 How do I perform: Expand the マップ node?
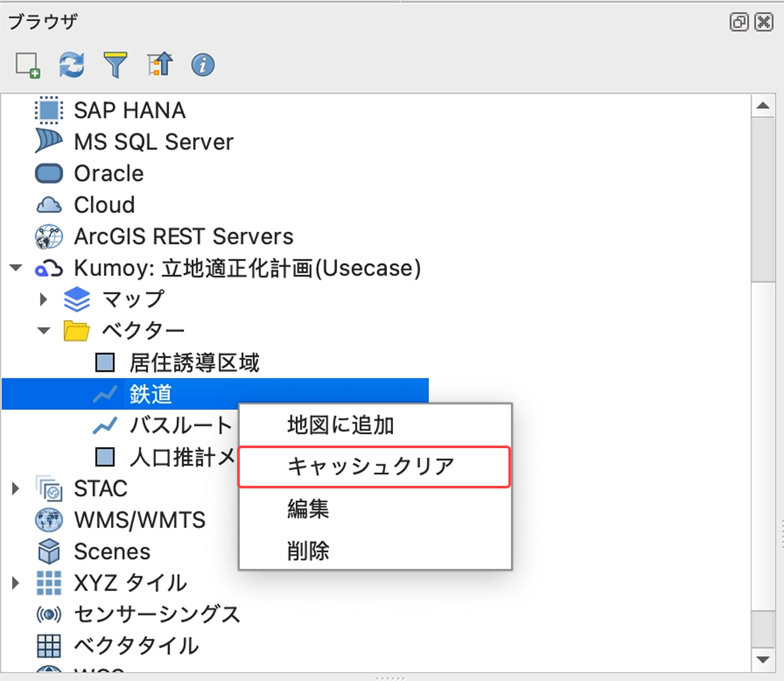click(43, 299)
